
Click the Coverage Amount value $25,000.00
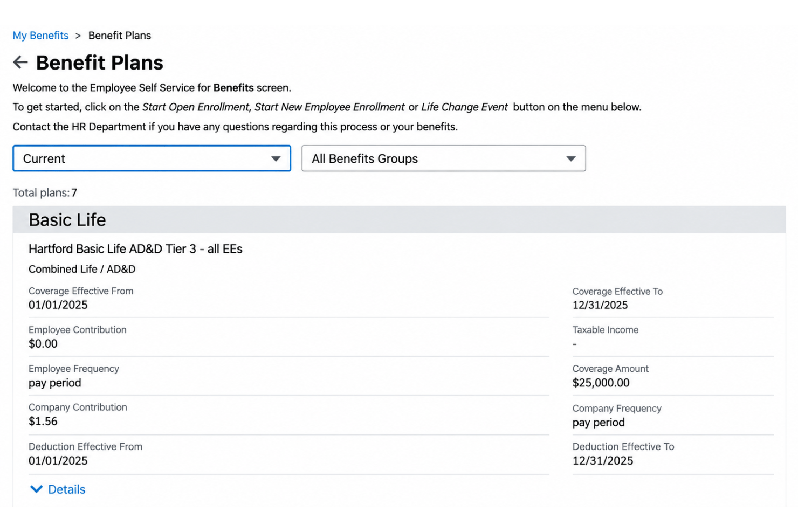tap(601, 383)
